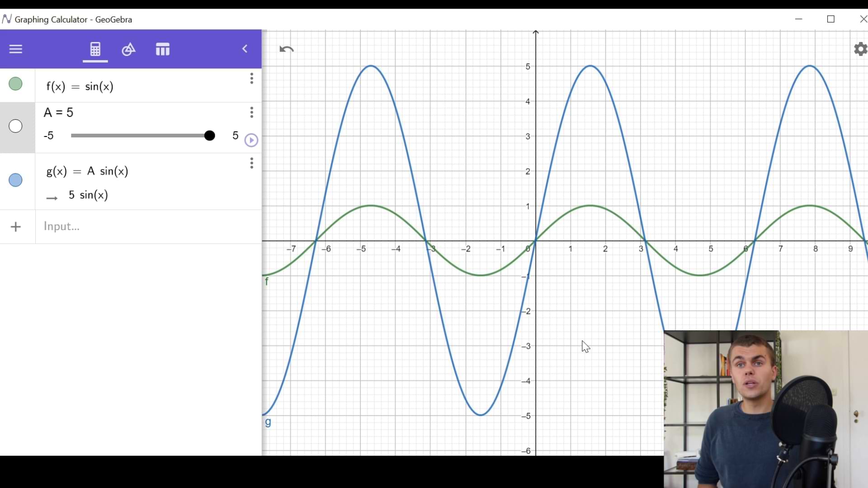Open the geometry Tools view

(x=129, y=49)
